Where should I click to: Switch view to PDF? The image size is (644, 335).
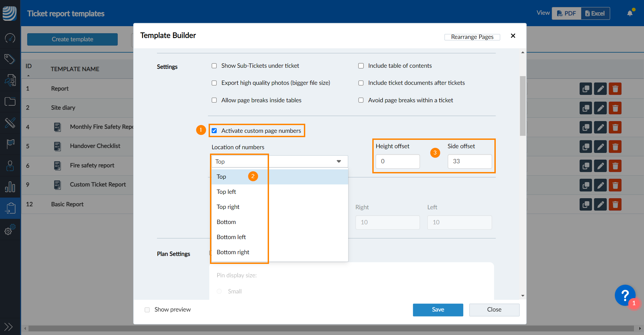click(566, 13)
